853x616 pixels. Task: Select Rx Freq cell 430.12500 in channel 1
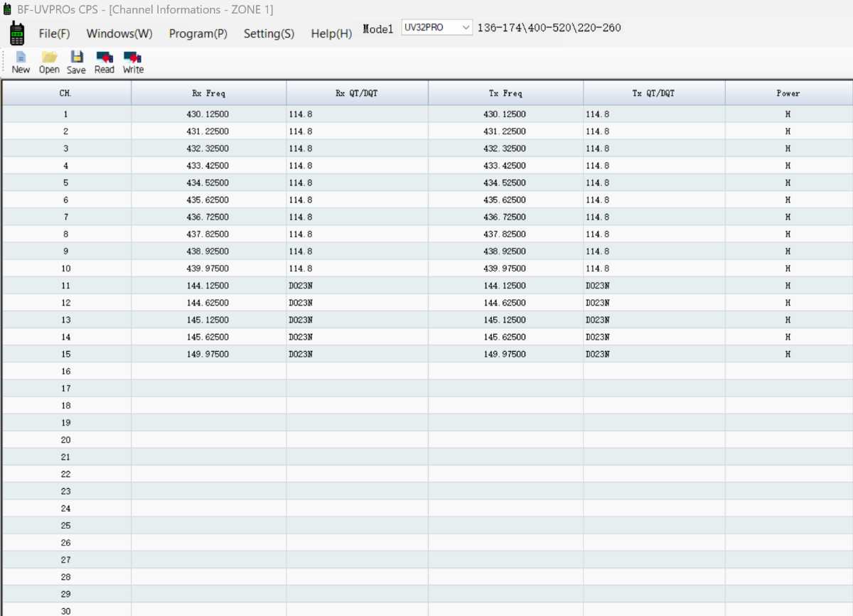pos(208,114)
